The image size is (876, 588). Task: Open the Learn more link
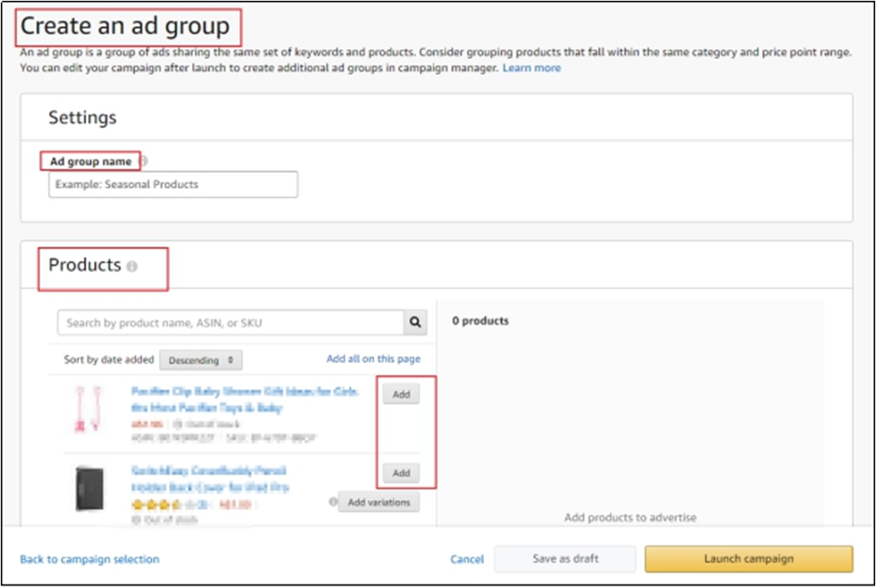pos(531,68)
